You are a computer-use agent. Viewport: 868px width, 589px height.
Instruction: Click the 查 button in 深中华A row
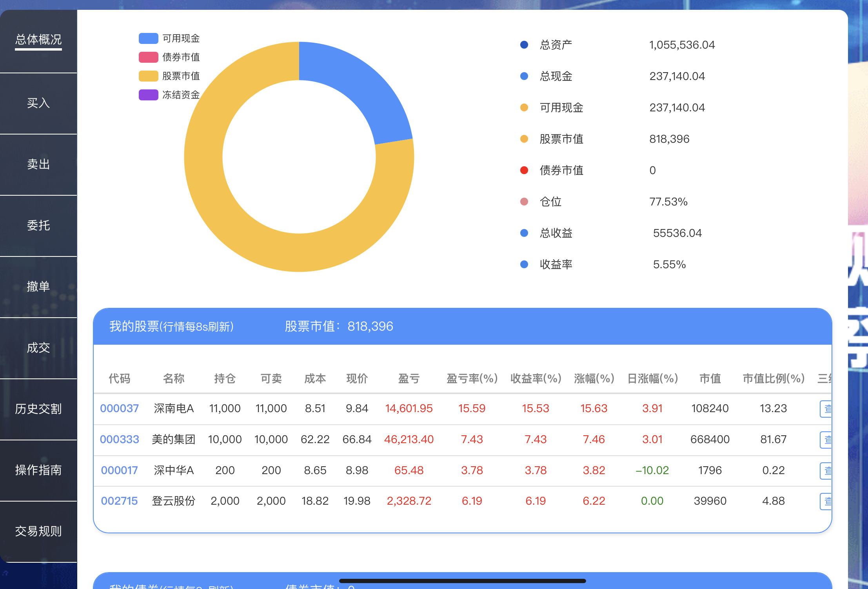tap(826, 471)
